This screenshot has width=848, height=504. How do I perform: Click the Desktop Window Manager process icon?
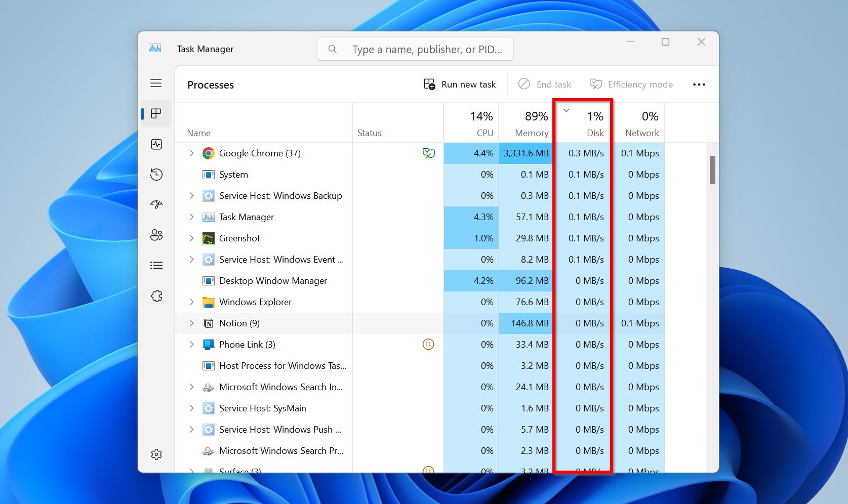click(x=208, y=281)
